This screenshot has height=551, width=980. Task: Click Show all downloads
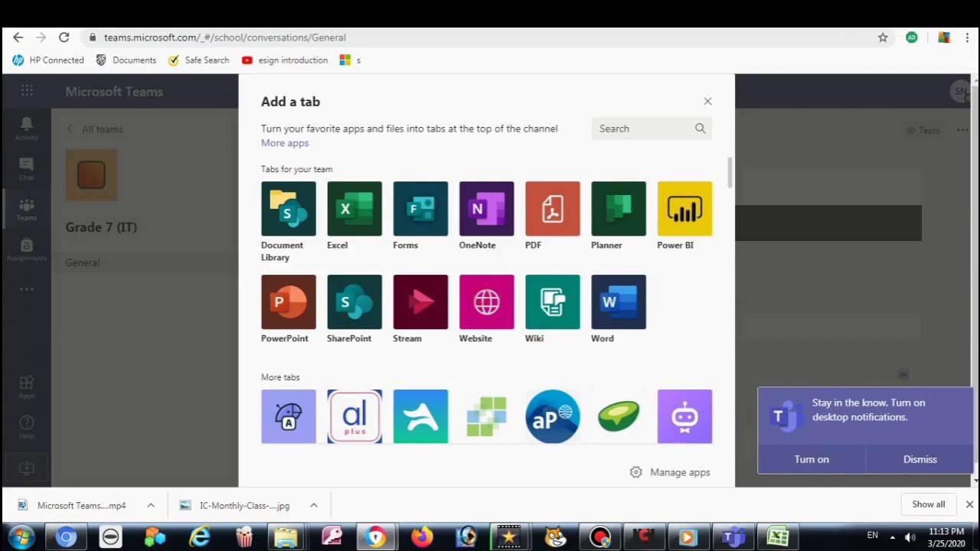(x=929, y=504)
